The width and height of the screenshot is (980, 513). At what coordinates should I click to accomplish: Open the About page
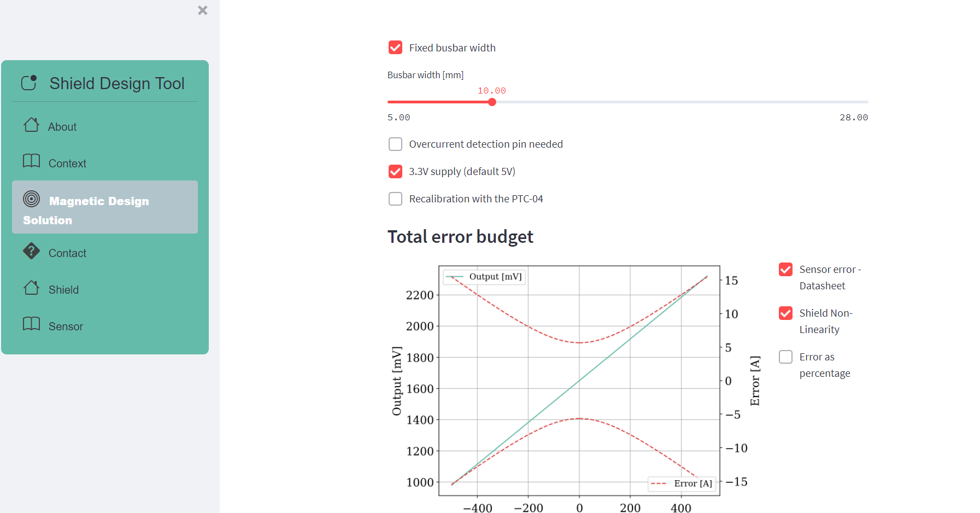pyautogui.click(x=62, y=127)
